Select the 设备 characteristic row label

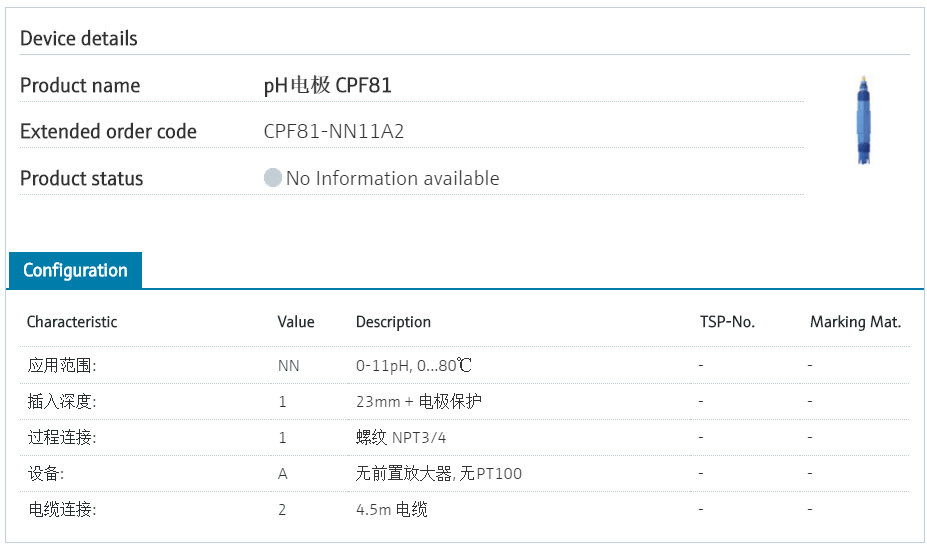pos(47,474)
